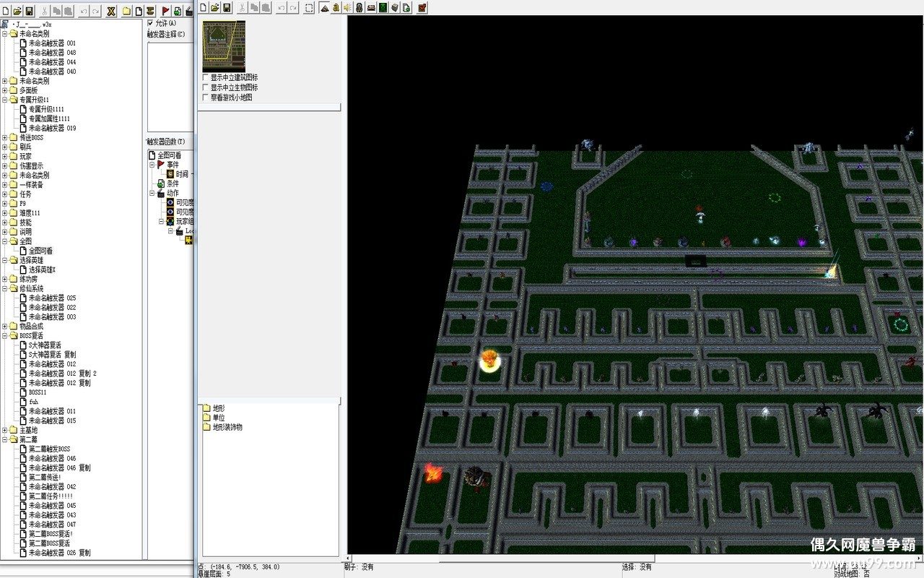This screenshot has width=924, height=578.
Task: Click the New Category folder icon
Action: coord(126,11)
